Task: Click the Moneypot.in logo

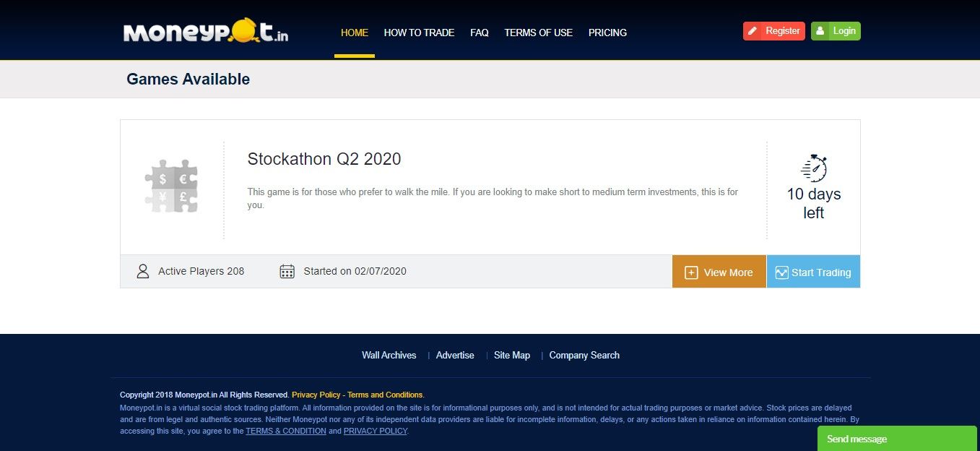Action: pyautogui.click(x=206, y=33)
